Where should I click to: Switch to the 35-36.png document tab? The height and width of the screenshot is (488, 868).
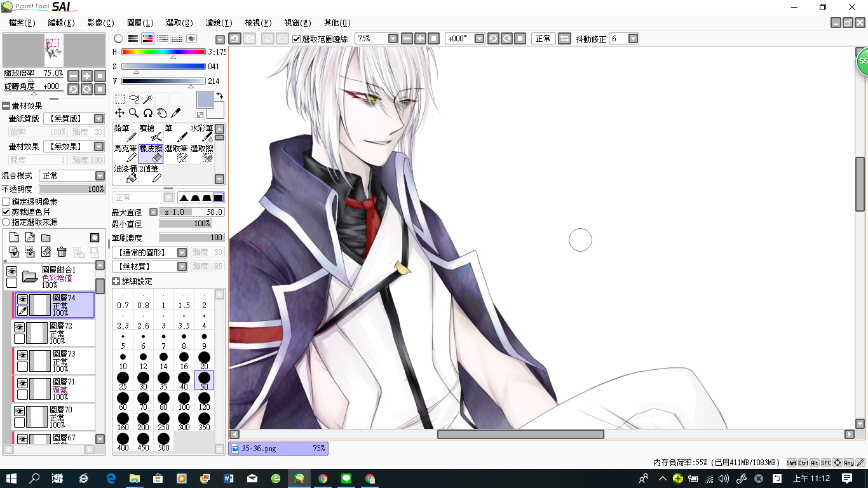[278, 448]
